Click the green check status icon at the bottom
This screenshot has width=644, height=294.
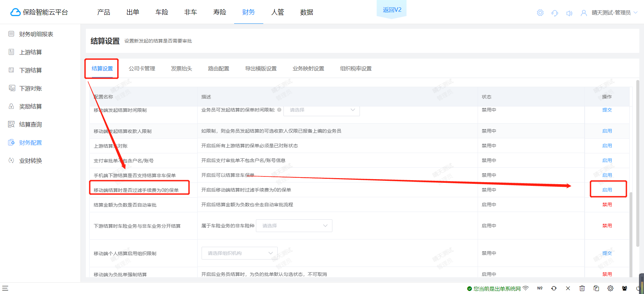470,288
